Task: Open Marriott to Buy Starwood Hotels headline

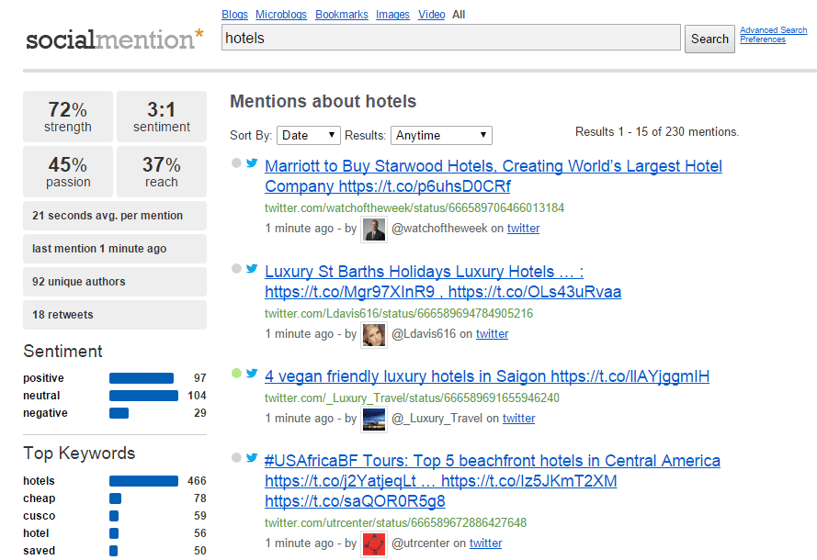Action: click(493, 176)
